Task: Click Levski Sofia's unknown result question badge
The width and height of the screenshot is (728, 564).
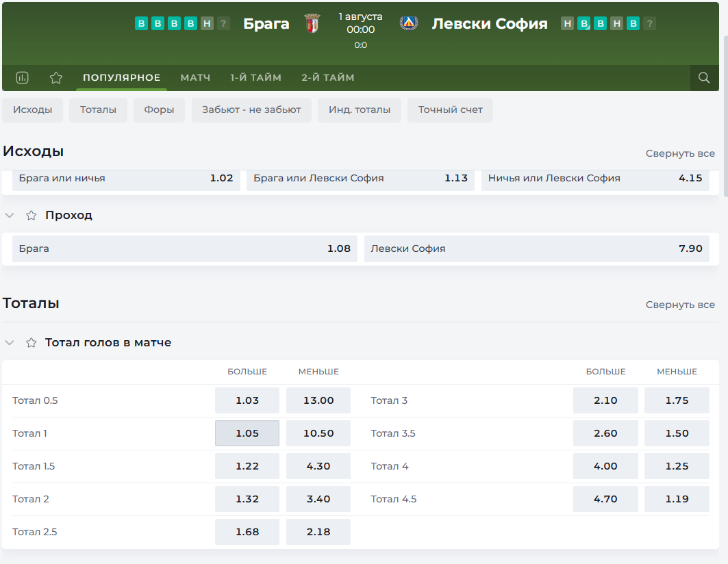Action: click(x=649, y=23)
